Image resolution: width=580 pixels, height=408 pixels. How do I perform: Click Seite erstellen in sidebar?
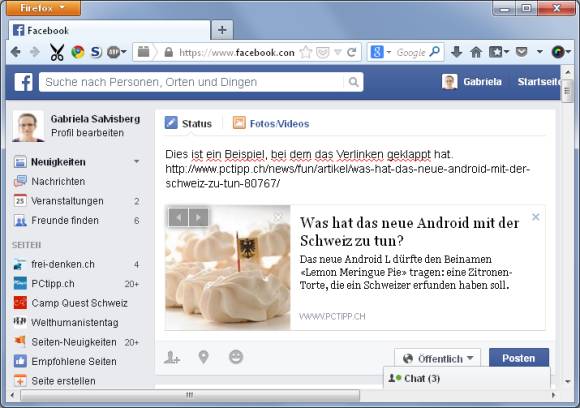(63, 381)
